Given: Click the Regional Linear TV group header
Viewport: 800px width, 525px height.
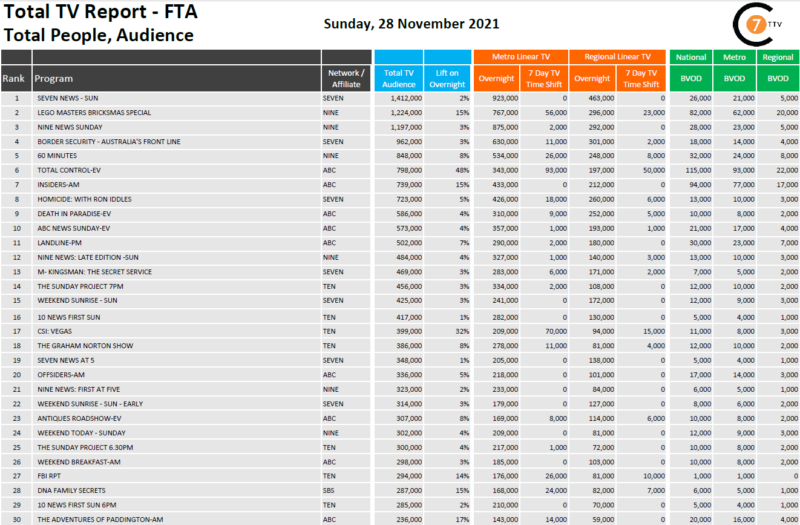Looking at the screenshot, I should [x=617, y=57].
